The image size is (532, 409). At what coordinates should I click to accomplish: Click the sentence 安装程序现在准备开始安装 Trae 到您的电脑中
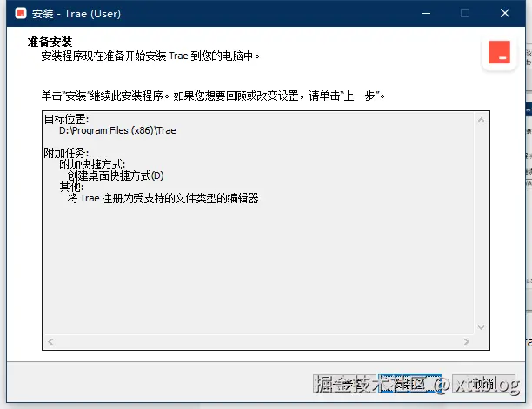(150, 56)
